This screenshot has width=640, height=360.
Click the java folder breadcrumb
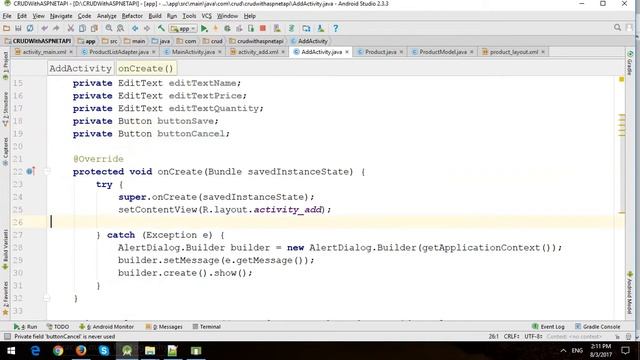(161, 41)
